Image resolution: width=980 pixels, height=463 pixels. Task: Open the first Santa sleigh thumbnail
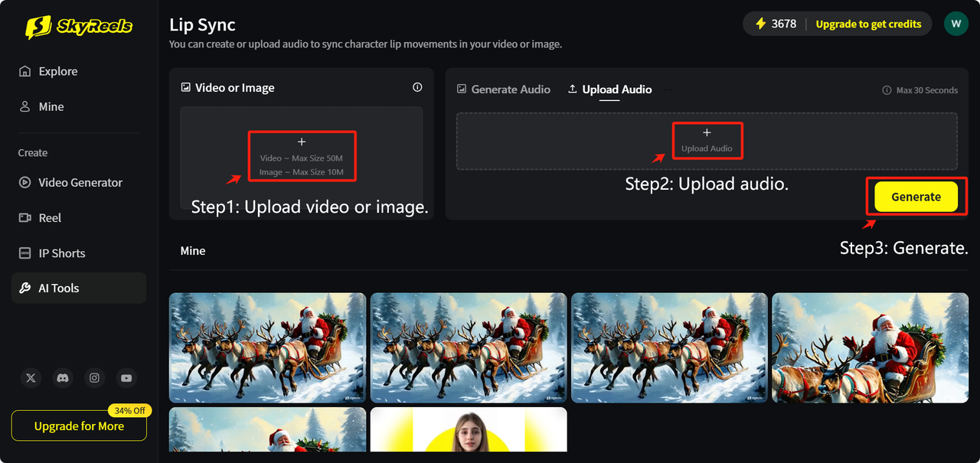pyautogui.click(x=267, y=347)
